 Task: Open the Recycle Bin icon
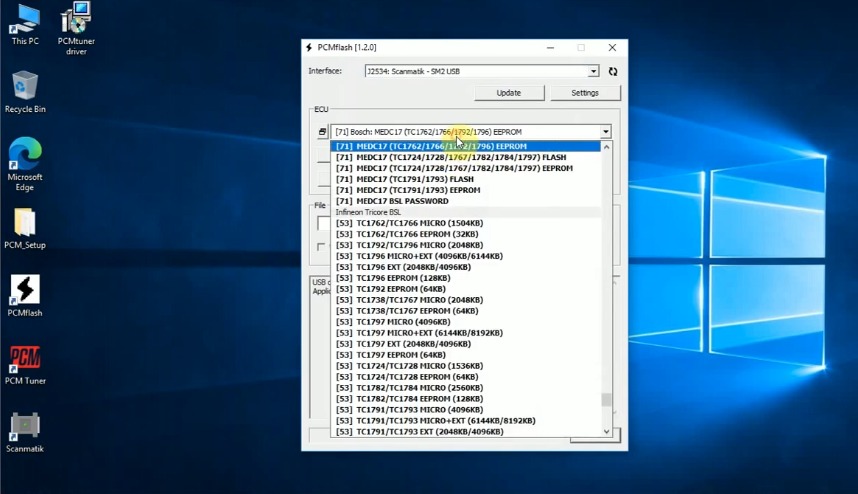[x=25, y=92]
